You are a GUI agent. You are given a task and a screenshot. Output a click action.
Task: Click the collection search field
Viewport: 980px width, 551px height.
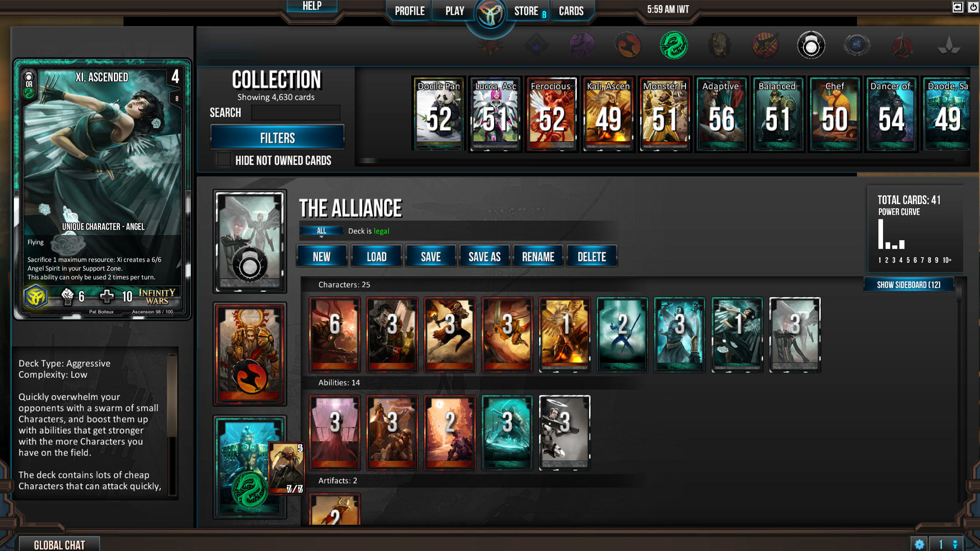click(296, 113)
